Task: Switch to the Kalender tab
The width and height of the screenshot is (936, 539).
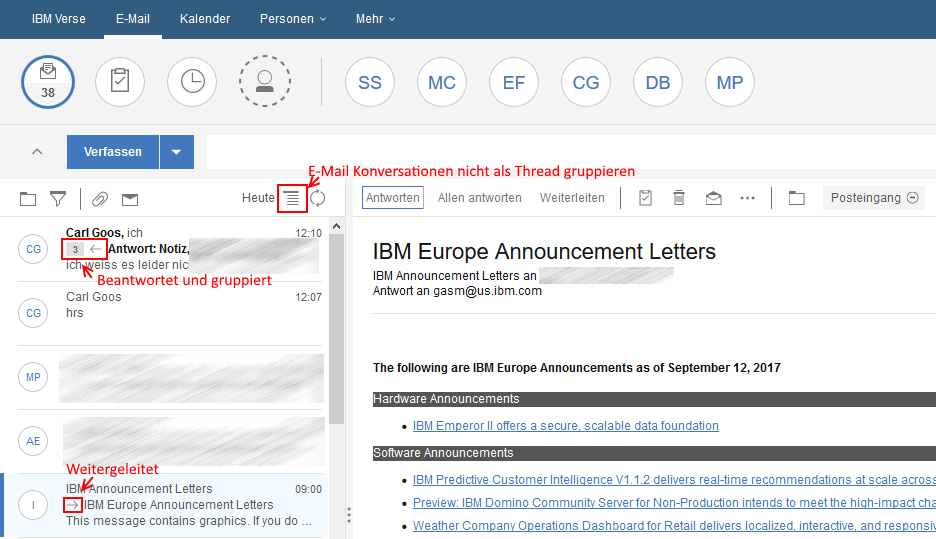Action: (205, 19)
